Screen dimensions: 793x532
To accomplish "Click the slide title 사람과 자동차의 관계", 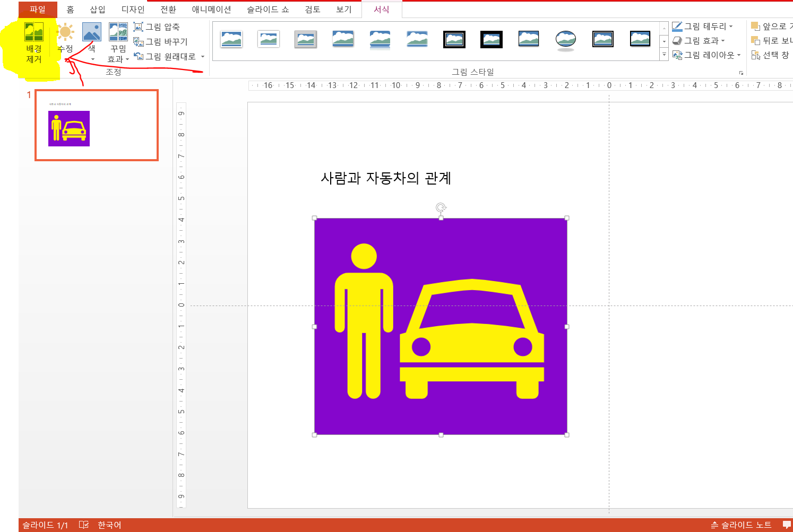I will tap(386, 178).
